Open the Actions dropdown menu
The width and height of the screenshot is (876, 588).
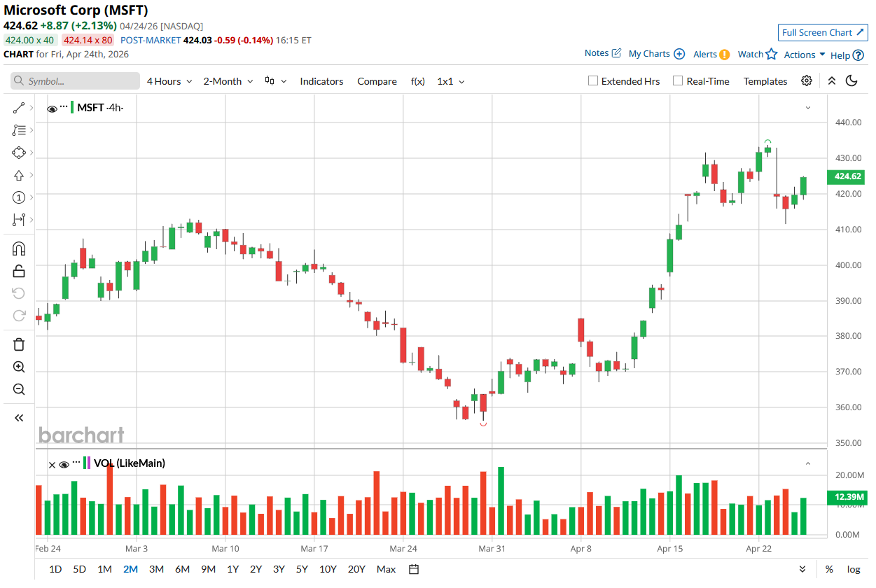804,55
